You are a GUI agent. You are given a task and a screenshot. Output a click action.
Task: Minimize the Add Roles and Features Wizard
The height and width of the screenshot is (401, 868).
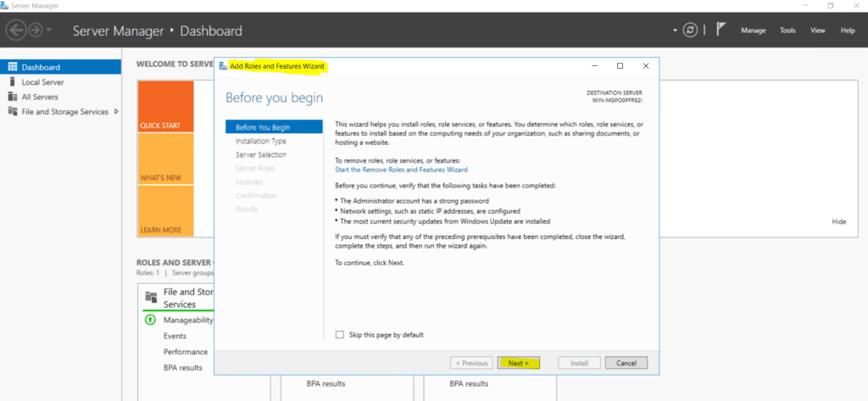point(594,66)
